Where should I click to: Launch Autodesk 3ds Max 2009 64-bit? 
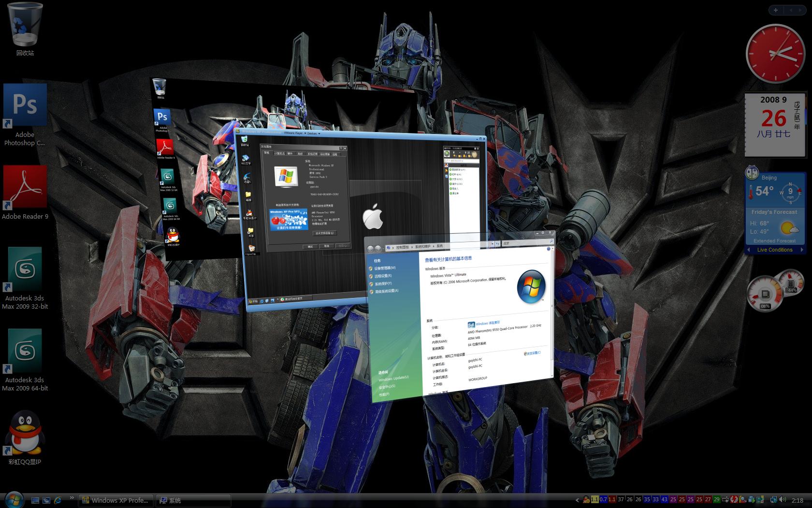25,360
